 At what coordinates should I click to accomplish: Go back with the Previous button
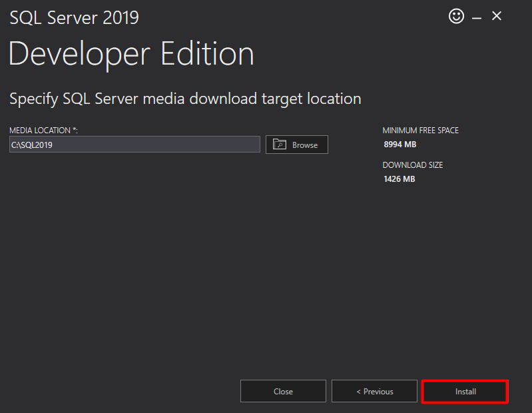(374, 391)
